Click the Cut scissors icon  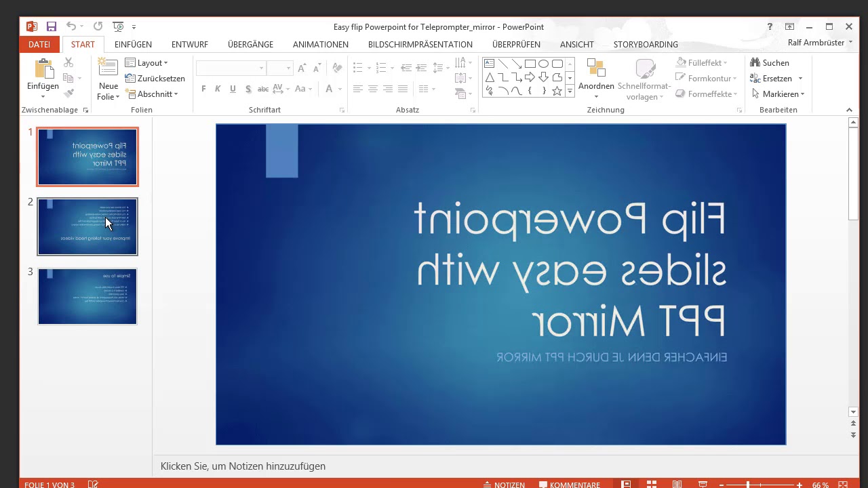[68, 62]
